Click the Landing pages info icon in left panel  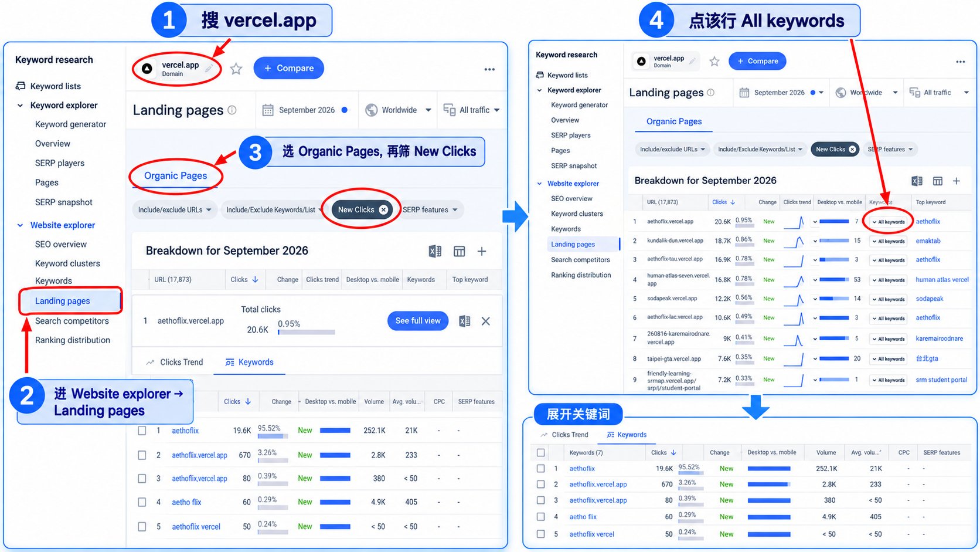pos(232,110)
